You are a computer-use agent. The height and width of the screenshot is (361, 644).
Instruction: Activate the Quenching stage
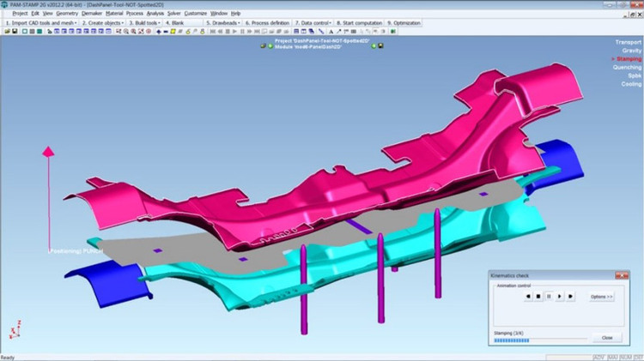pyautogui.click(x=627, y=68)
